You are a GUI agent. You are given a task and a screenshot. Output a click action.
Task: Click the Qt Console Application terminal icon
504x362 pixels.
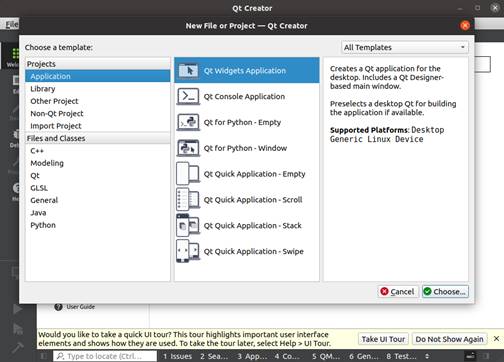pyautogui.click(x=188, y=96)
